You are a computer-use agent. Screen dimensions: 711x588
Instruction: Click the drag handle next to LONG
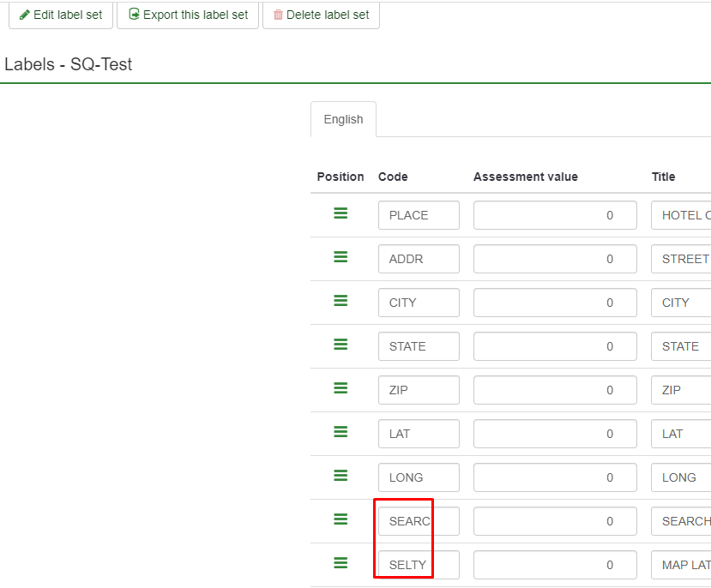pyautogui.click(x=340, y=476)
